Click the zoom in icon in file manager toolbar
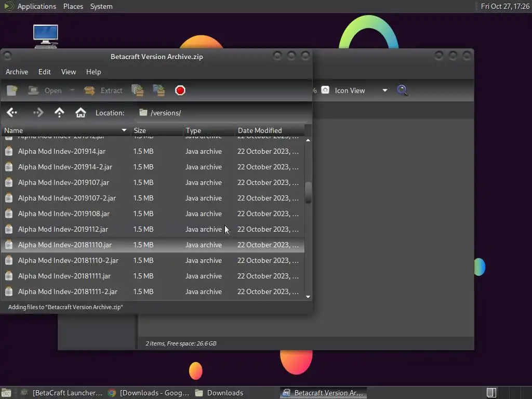This screenshot has width=532, height=399. tap(325, 90)
